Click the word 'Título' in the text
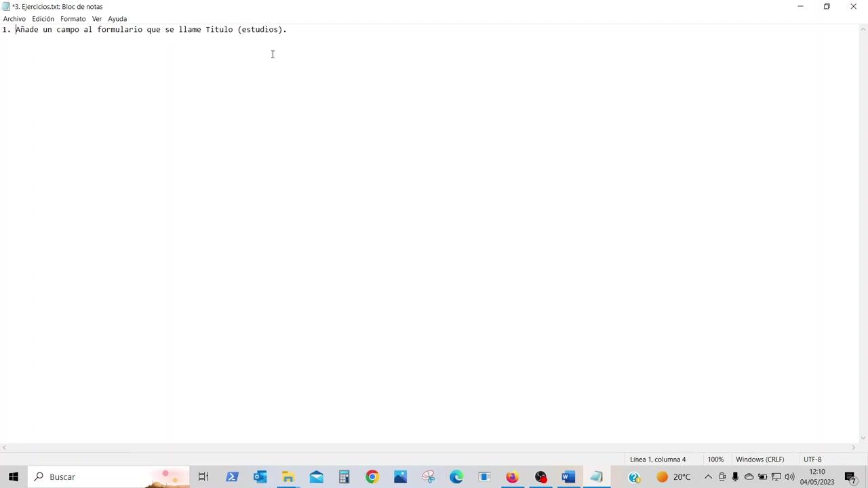 [x=219, y=30]
